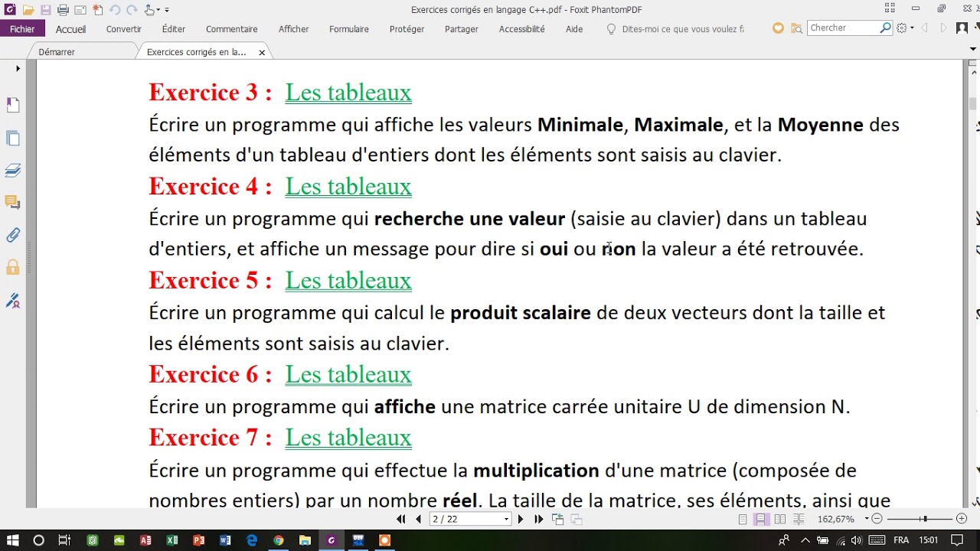Click the 'Les tableaux' link under Exercice 4
Image resolution: width=980 pixels, height=551 pixels.
348,187
